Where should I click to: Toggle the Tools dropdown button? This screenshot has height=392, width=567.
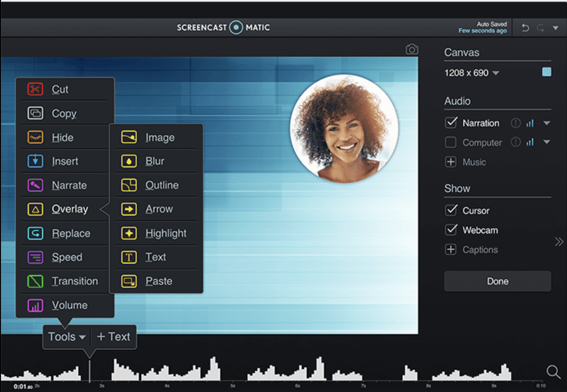tap(67, 337)
